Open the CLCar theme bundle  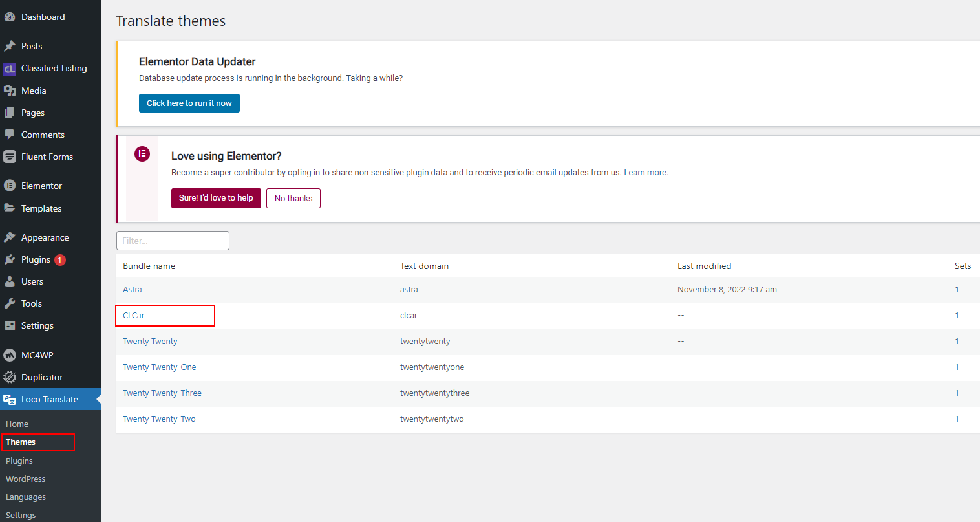pos(134,316)
